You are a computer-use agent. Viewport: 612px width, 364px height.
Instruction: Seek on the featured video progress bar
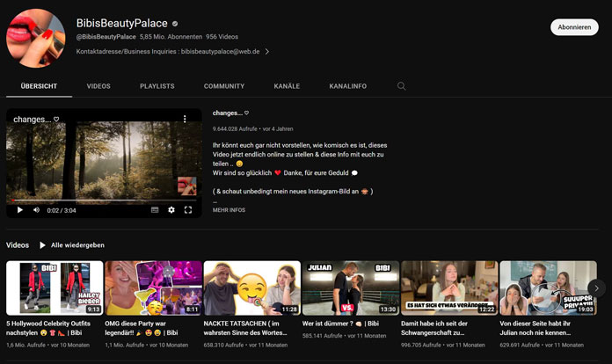click(x=104, y=200)
